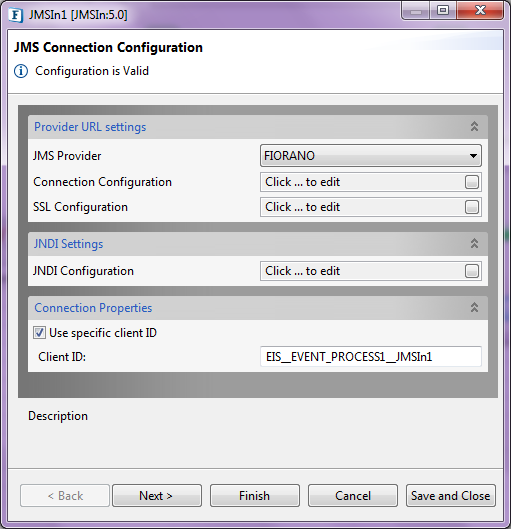Collapse the Connection Properties section chevron
This screenshot has height=529, width=511.
(474, 307)
